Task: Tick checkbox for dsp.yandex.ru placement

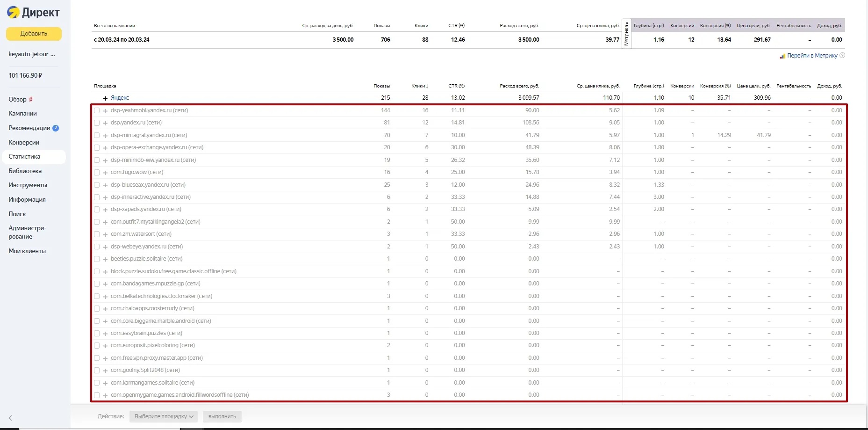Action: (97, 123)
